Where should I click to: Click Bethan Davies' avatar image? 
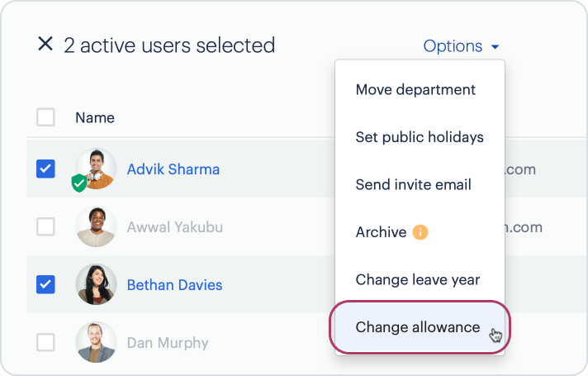tap(96, 284)
